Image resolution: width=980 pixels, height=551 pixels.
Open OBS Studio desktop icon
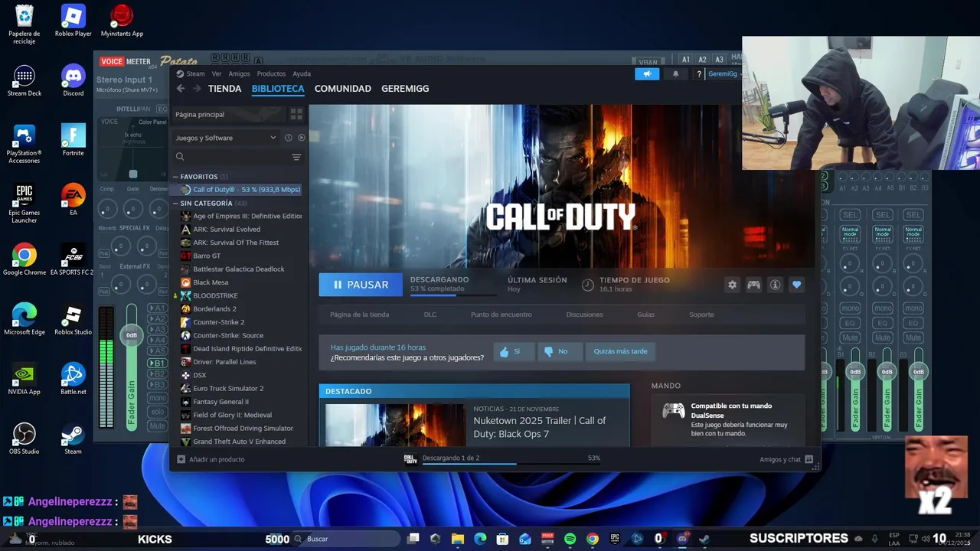24,439
